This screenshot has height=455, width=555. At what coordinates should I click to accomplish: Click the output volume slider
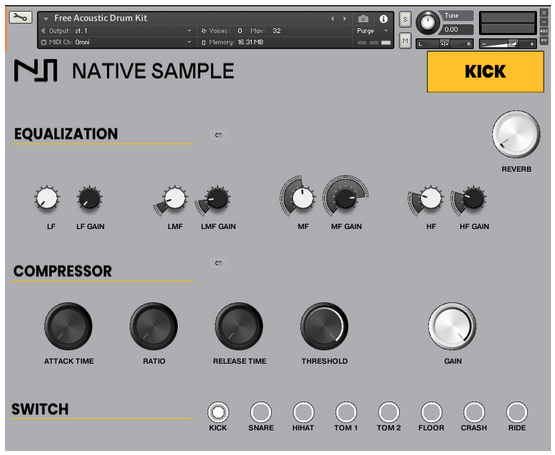508,44
